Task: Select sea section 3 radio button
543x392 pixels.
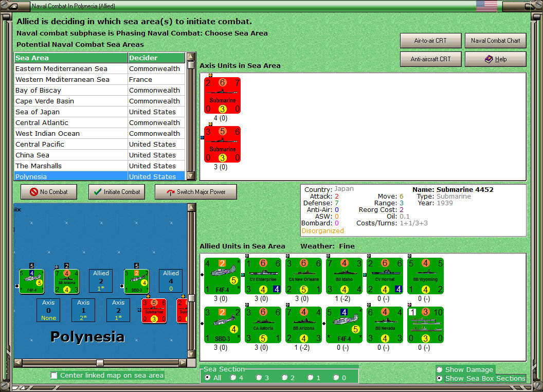Action: click(x=259, y=378)
